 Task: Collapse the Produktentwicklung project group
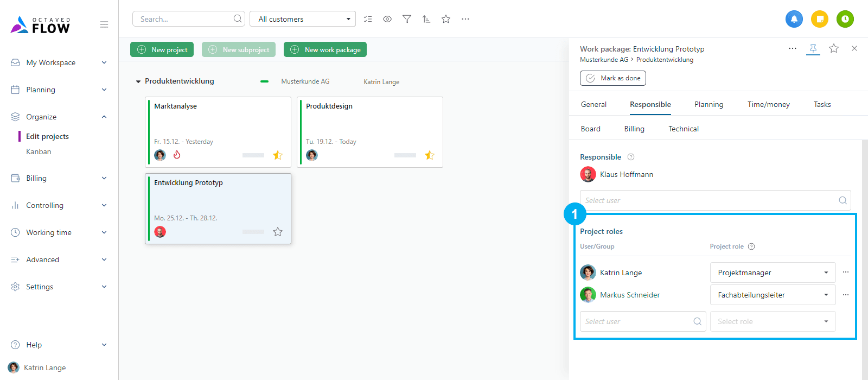[x=138, y=81]
